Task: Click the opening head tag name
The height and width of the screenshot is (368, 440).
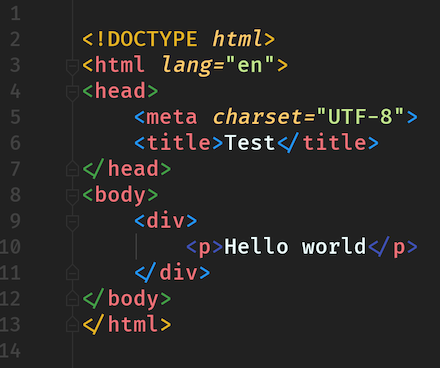Action: point(120,91)
